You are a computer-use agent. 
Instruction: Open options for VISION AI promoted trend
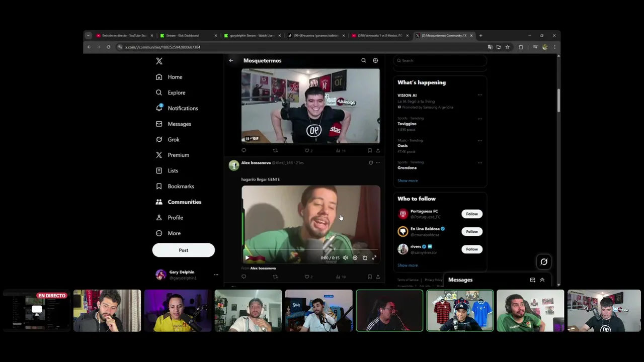click(480, 95)
